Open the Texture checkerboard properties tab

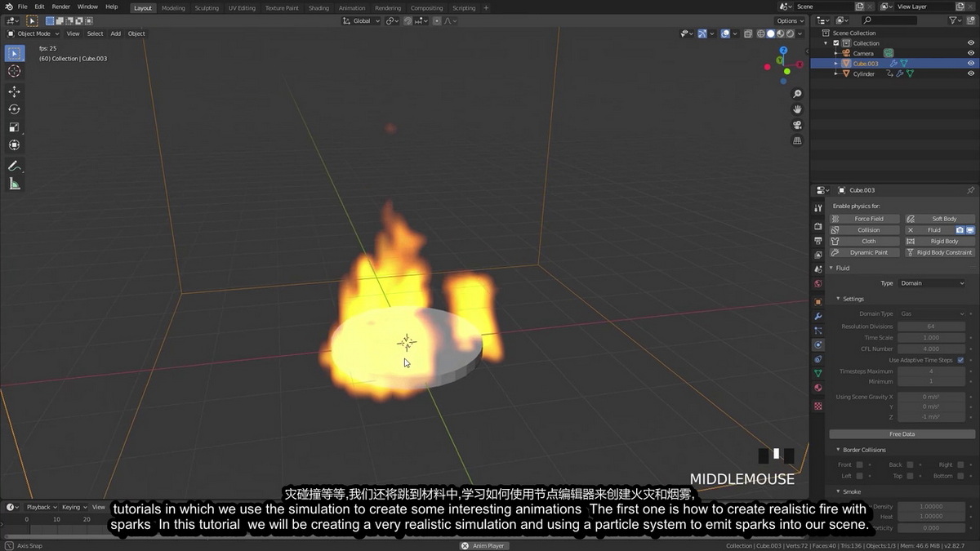point(817,406)
